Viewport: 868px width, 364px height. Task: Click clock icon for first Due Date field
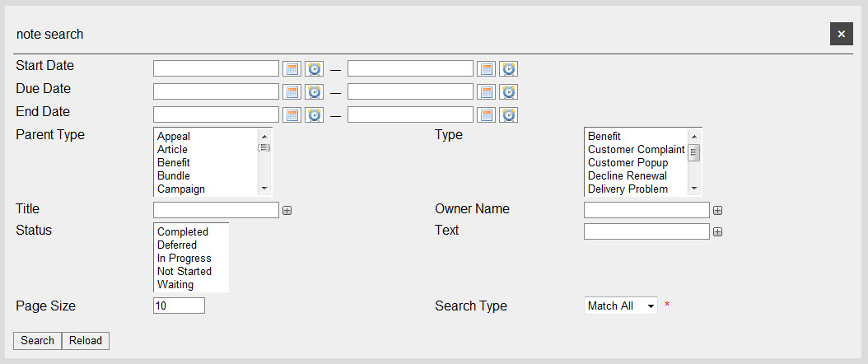[x=314, y=92]
